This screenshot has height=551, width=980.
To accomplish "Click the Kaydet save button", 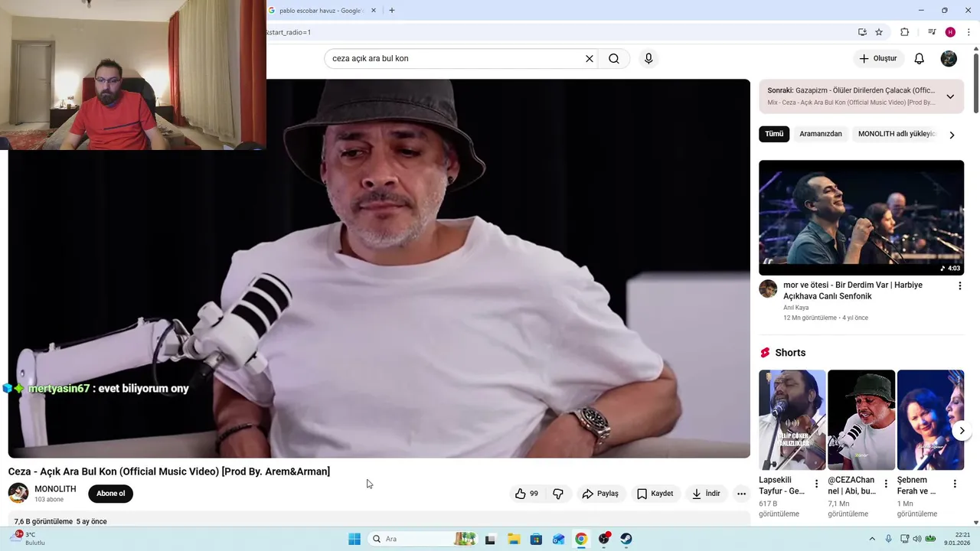I will (655, 494).
